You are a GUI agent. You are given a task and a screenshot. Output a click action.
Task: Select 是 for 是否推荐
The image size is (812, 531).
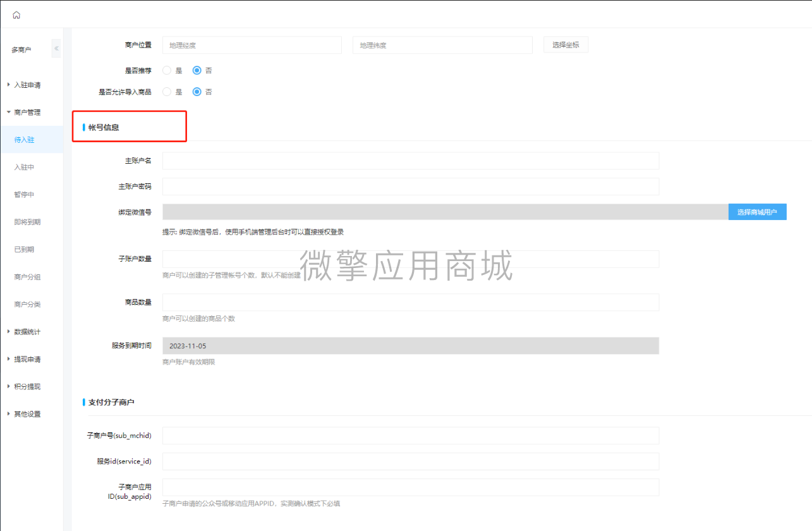[167, 70]
